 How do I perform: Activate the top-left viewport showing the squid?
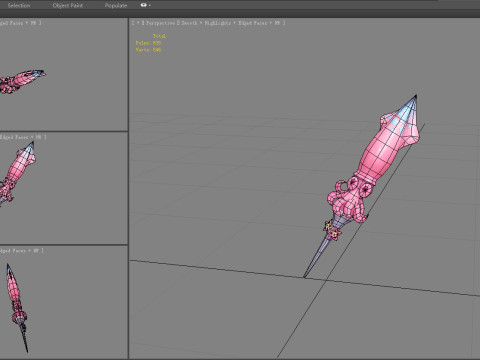click(x=63, y=75)
